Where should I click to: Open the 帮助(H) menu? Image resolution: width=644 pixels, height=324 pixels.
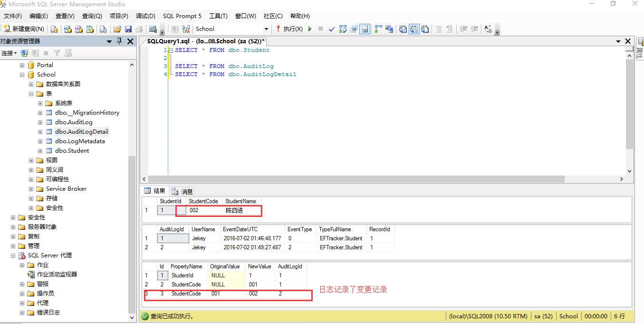point(300,16)
